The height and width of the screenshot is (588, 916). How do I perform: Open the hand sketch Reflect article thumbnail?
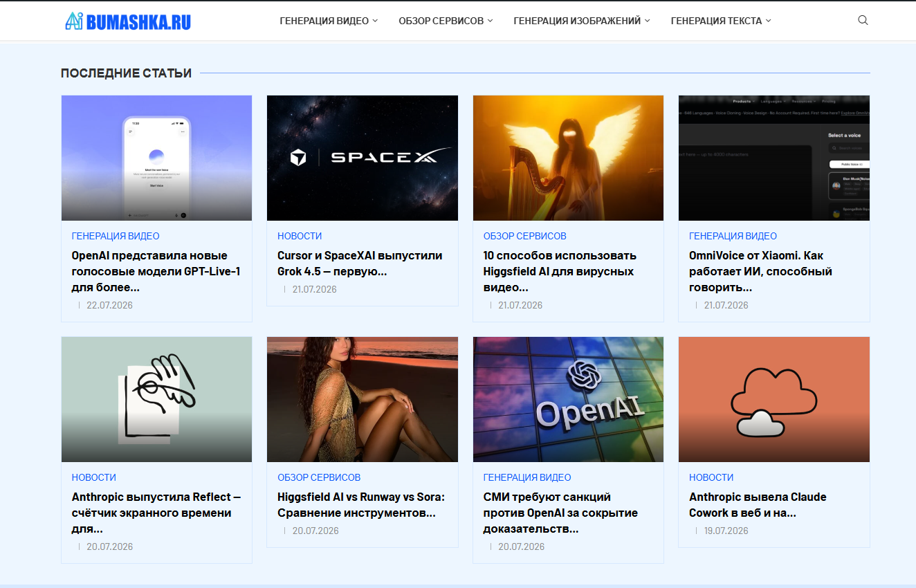[156, 399]
